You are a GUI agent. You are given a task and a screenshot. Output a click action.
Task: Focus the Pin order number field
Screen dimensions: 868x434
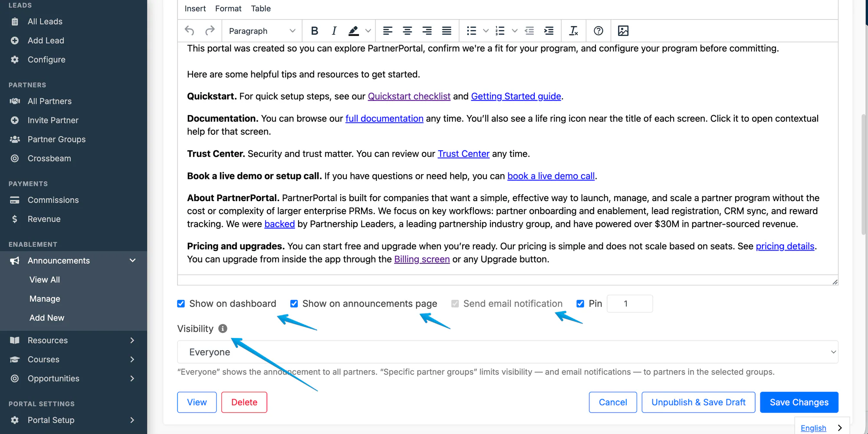click(630, 304)
